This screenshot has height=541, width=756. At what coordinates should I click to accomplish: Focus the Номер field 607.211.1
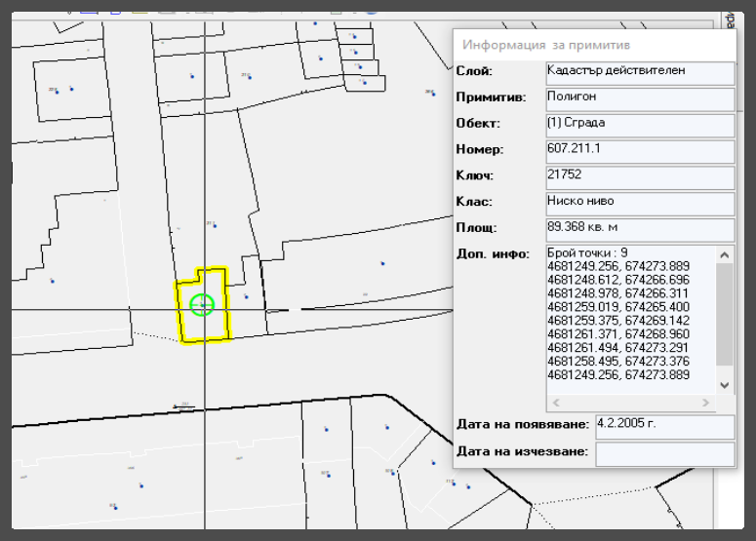[x=639, y=151]
